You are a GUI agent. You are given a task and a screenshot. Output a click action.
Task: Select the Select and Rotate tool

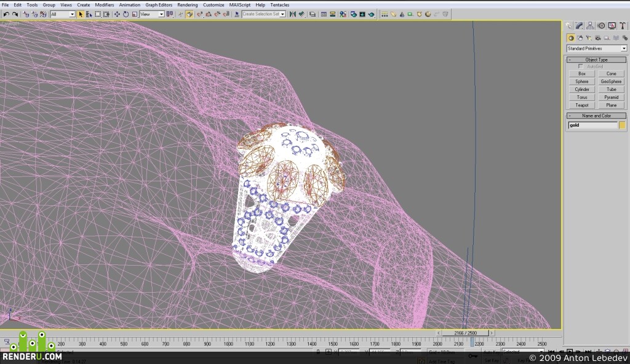[126, 14]
